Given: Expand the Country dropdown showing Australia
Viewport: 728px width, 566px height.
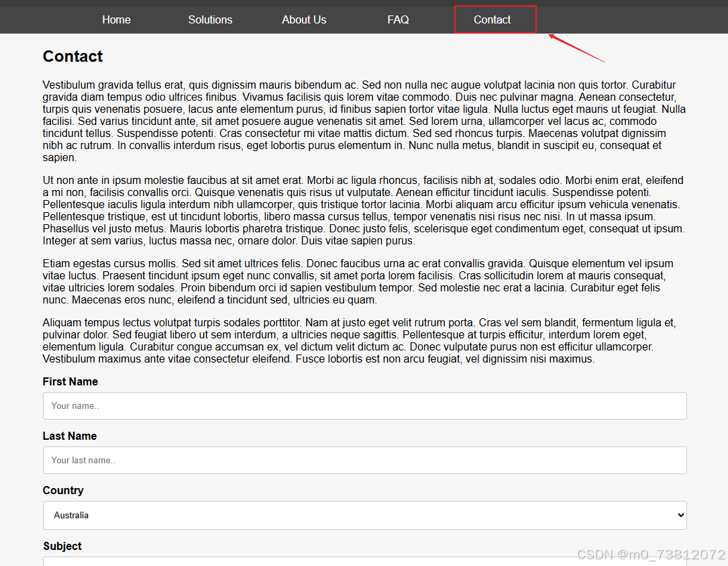Looking at the screenshot, I should (364, 515).
